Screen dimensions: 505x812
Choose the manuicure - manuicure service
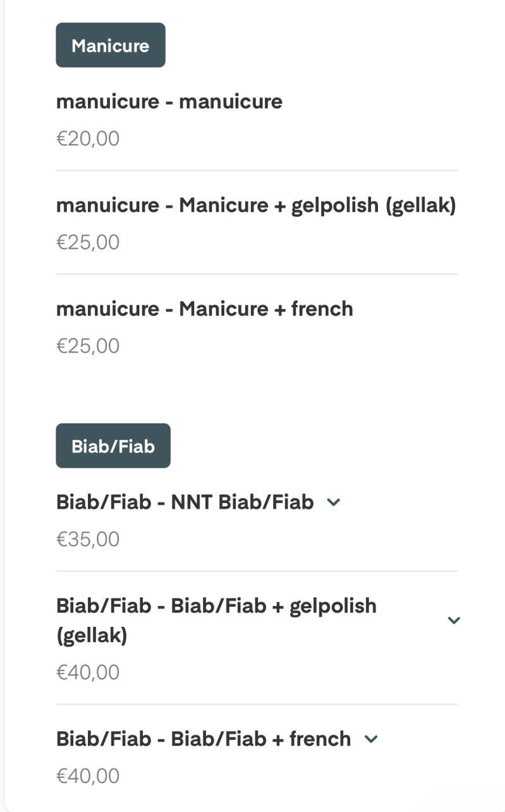[x=169, y=101]
